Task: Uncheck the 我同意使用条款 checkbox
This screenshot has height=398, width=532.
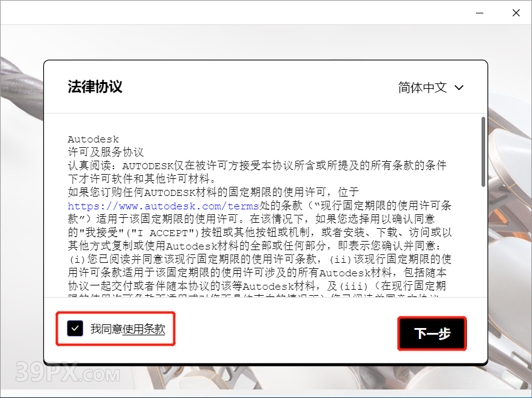Action: point(75,329)
